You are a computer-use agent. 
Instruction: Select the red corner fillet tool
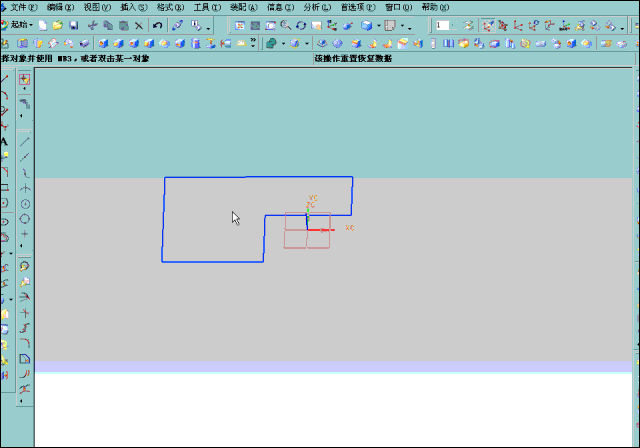pos(25,343)
